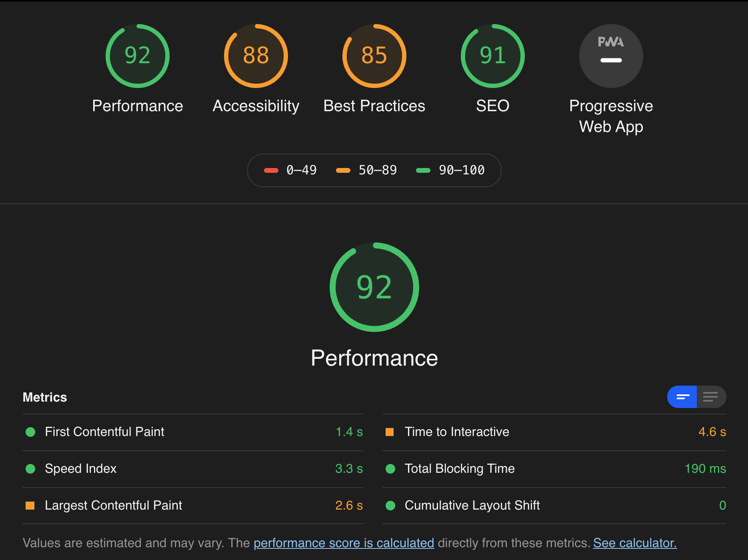The image size is (748, 560).
Task: Click orange square beside Time to Interactive
Action: tap(390, 432)
